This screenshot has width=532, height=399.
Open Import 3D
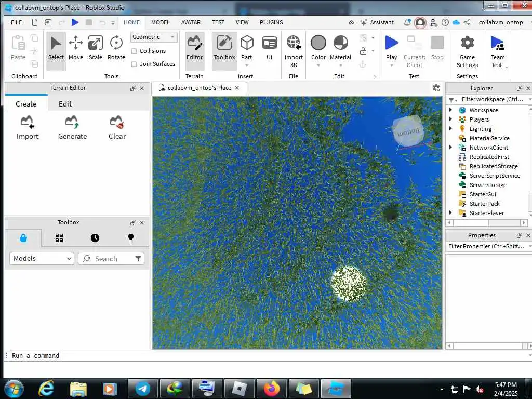click(294, 51)
